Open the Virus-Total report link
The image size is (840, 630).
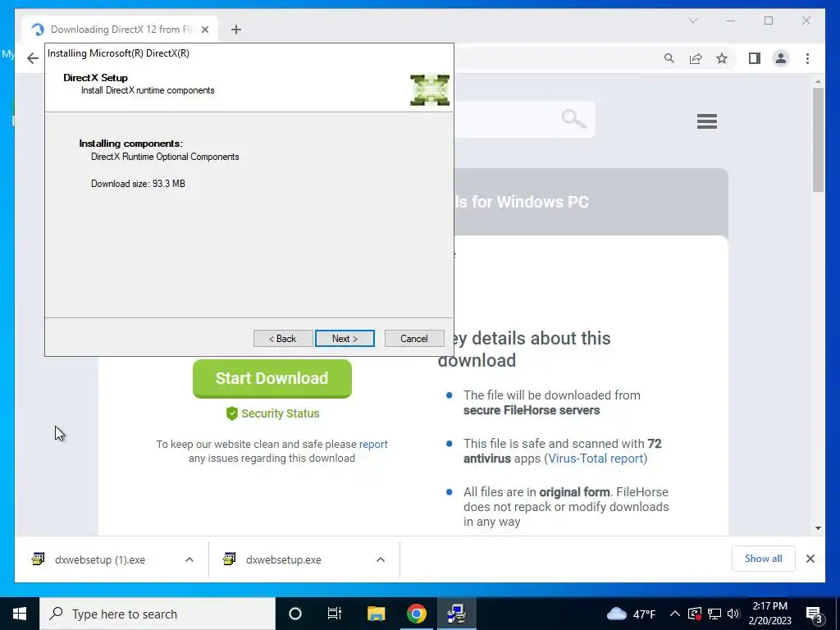click(x=596, y=459)
